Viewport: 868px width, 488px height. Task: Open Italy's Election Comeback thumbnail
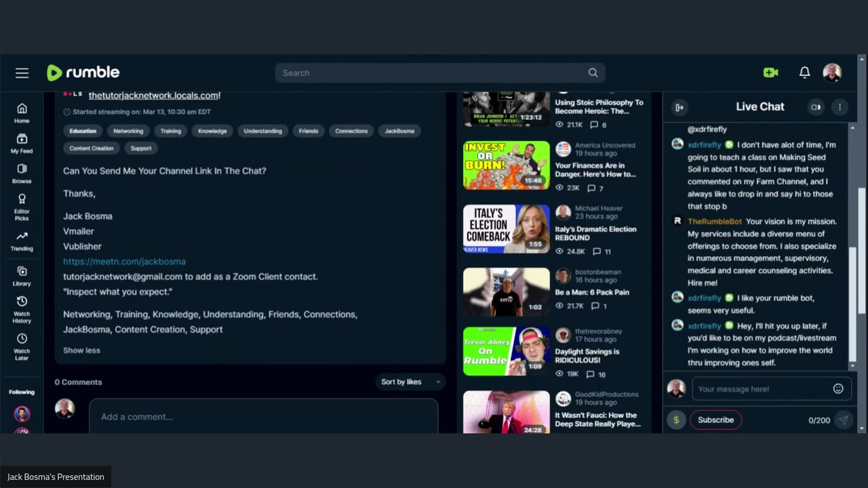point(507,229)
